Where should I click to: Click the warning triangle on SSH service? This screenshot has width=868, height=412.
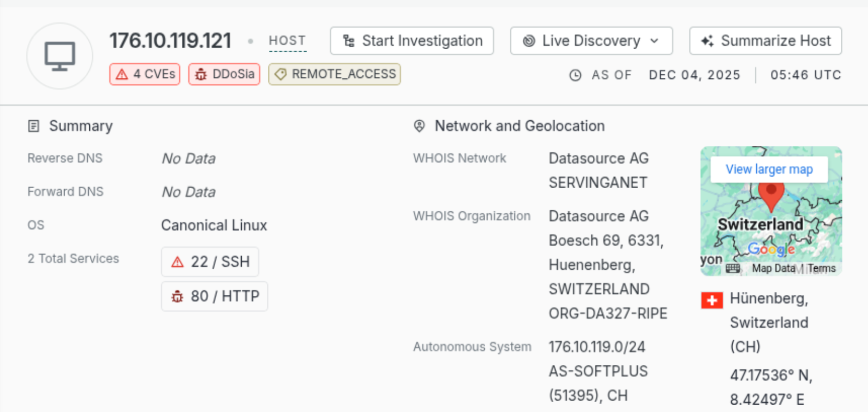178,262
